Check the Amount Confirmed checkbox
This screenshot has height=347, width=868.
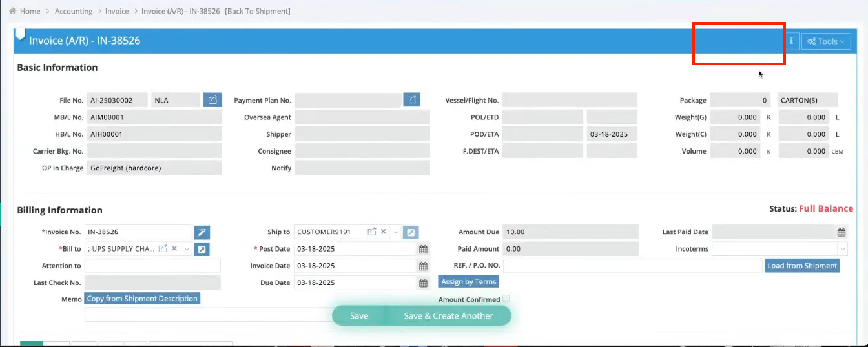click(x=506, y=299)
